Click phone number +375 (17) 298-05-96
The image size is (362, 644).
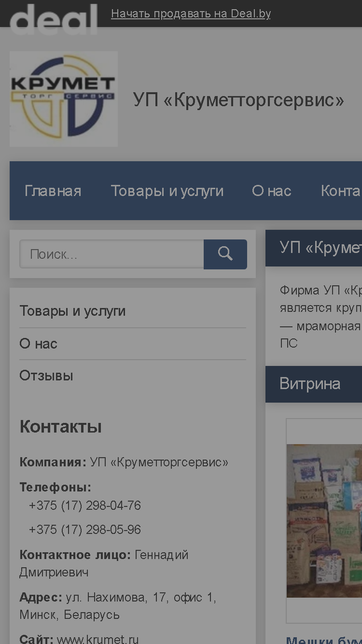pyautogui.click(x=85, y=530)
